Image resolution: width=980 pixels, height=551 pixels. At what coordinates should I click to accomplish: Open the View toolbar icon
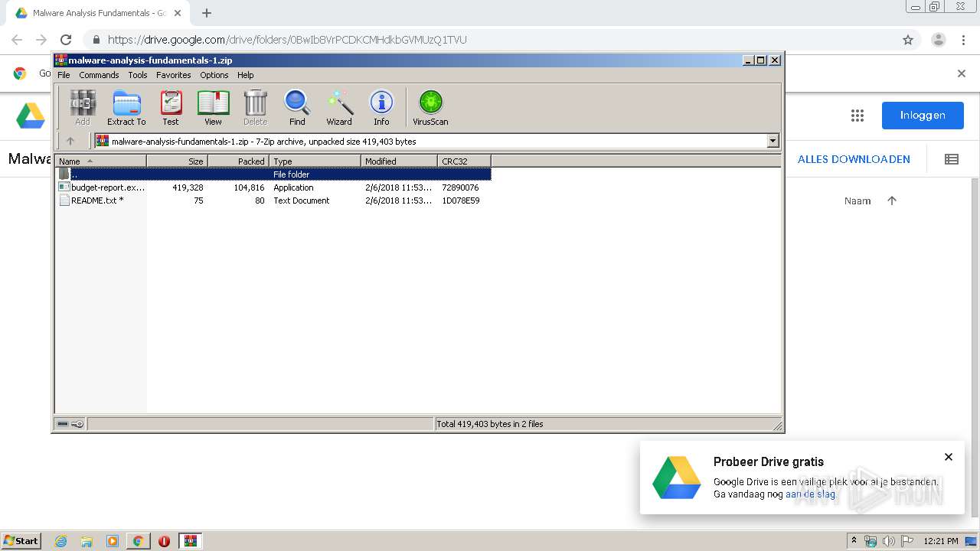(x=213, y=107)
